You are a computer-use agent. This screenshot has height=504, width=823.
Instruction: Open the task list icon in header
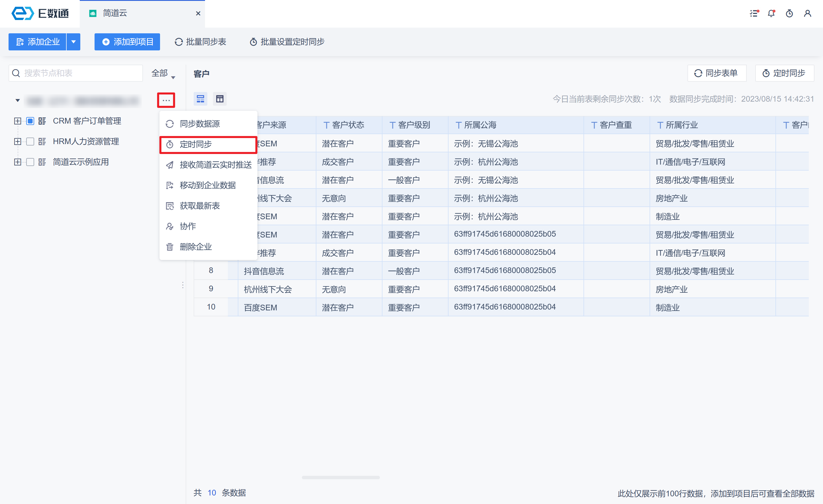[x=754, y=13]
